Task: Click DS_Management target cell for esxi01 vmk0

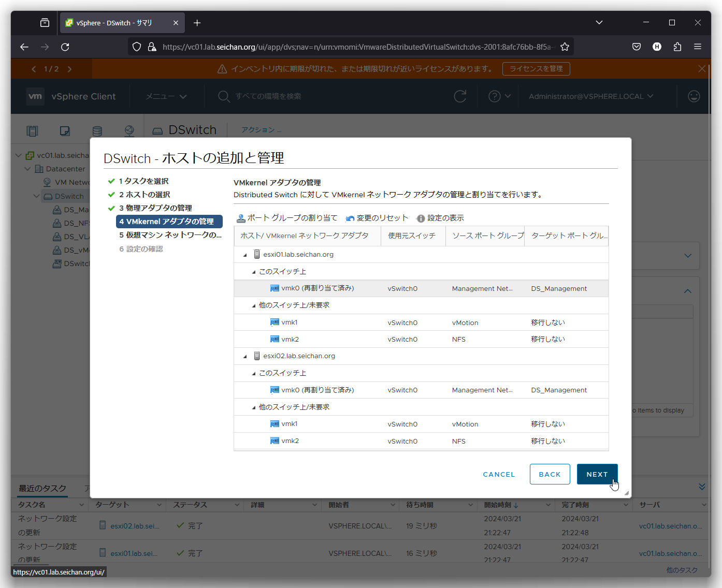Action: click(559, 289)
